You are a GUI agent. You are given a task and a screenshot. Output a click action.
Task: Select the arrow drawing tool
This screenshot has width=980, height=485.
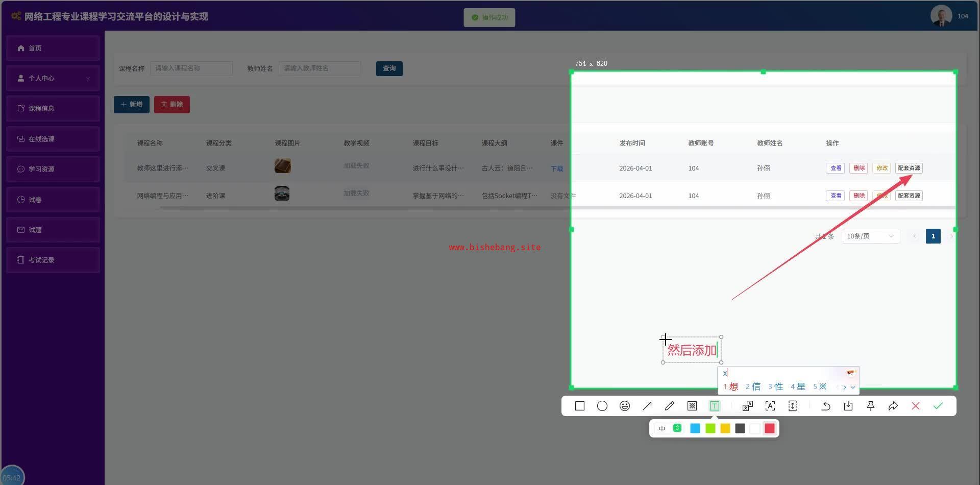coord(647,406)
